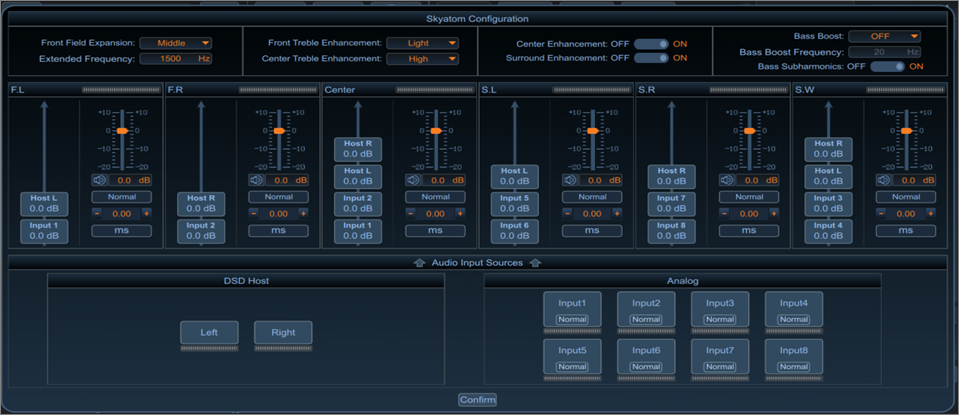The image size is (959, 415).
Task: Select Input 1 block in F.L channel
Action: coord(44,231)
